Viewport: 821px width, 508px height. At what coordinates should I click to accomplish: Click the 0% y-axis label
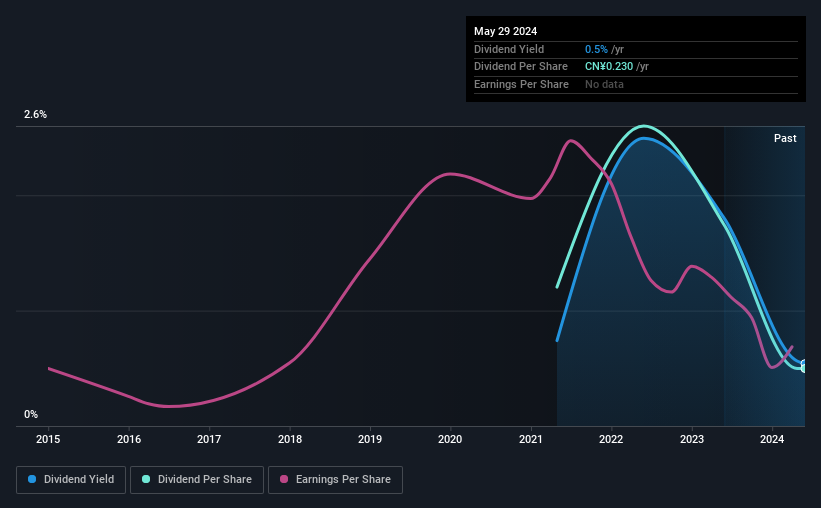[31, 414]
